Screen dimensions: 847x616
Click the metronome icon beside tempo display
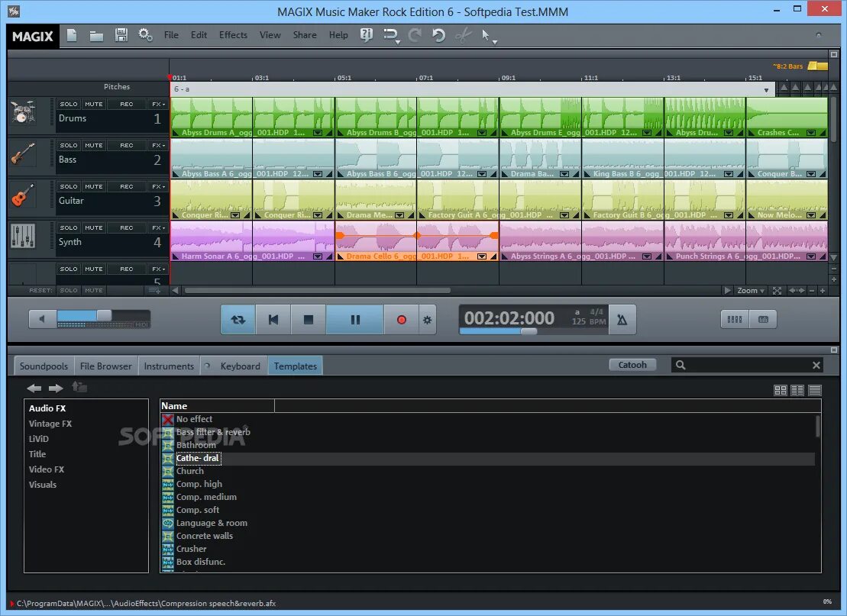[x=622, y=320]
